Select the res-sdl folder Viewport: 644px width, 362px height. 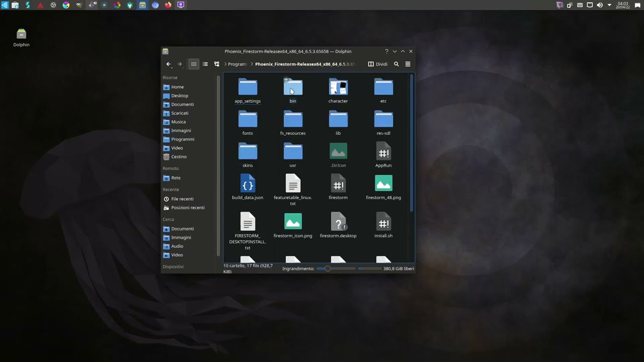[x=383, y=123]
